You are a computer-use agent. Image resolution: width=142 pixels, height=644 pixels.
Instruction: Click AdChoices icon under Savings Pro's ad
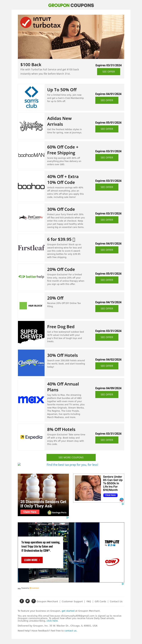pos(67,518)
